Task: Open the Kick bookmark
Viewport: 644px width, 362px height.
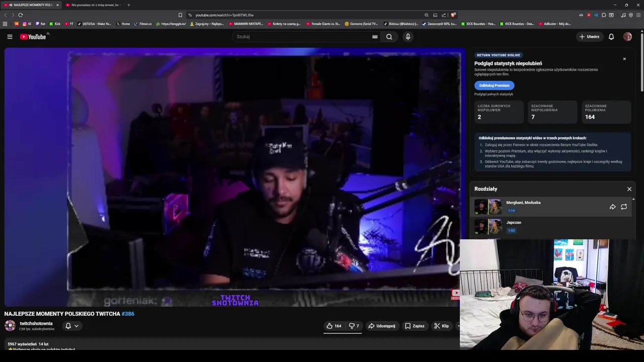Action: (x=55, y=24)
